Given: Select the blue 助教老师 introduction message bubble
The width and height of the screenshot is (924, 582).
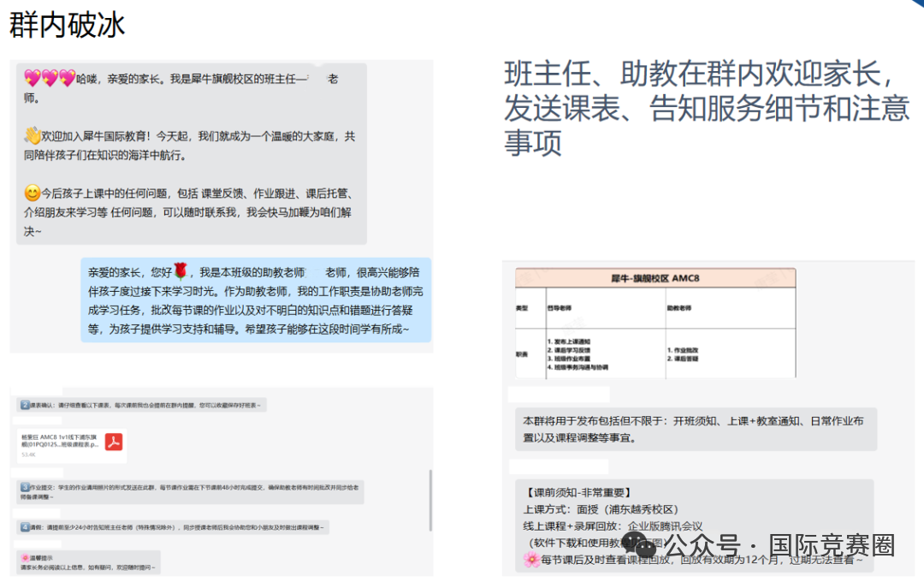Looking at the screenshot, I should [256, 300].
